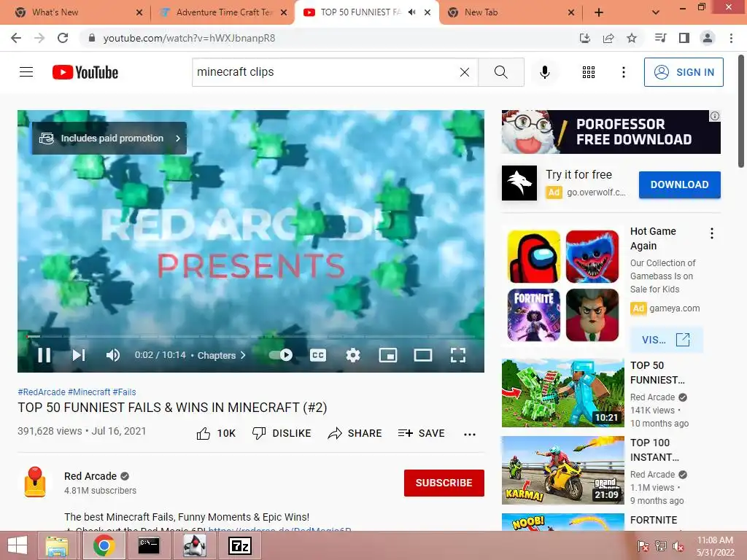
Task: Click the DISLIKE thumbs down button
Action: point(281,433)
